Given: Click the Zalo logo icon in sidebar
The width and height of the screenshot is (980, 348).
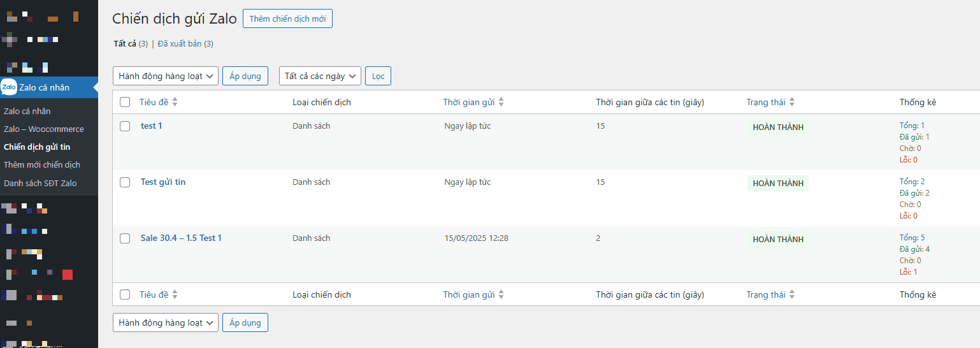Looking at the screenshot, I should tap(9, 87).
